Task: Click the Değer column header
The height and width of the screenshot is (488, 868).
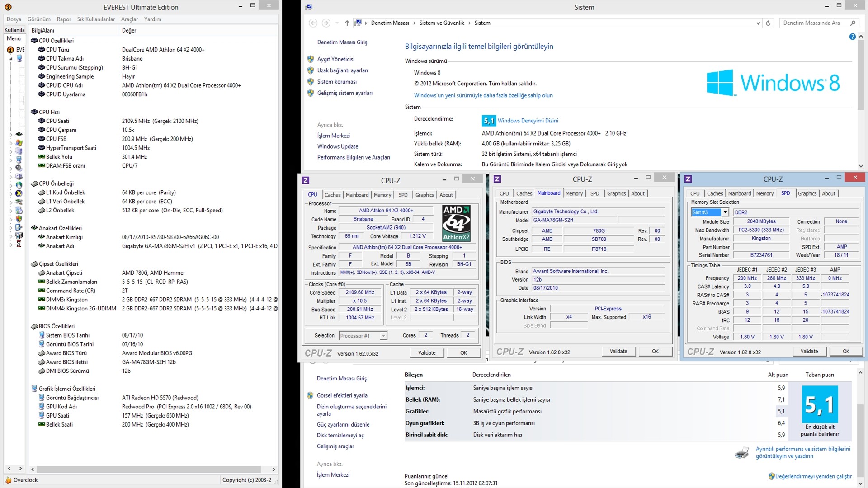Action: (x=198, y=31)
